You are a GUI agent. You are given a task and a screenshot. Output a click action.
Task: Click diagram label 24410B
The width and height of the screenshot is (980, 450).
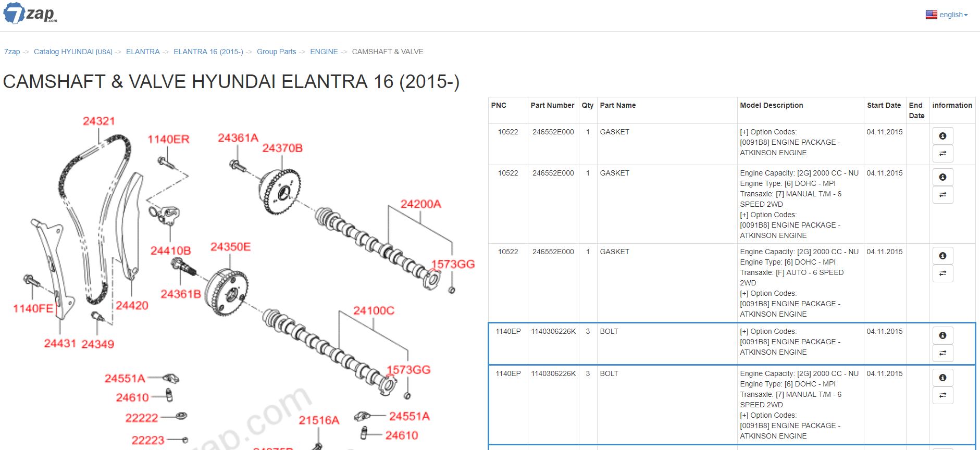point(171,251)
